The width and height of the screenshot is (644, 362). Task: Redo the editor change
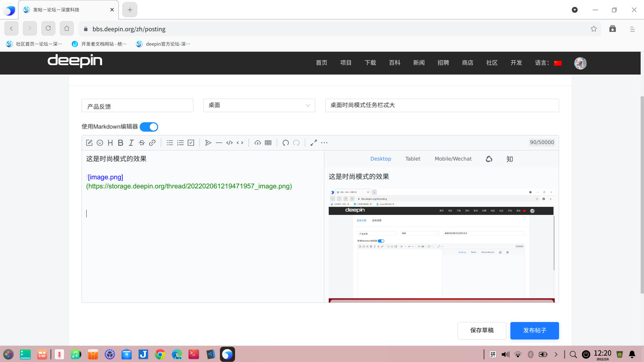[x=296, y=143]
